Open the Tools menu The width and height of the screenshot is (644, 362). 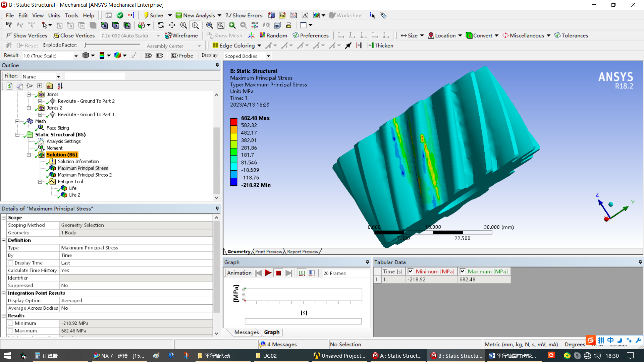pyautogui.click(x=71, y=15)
